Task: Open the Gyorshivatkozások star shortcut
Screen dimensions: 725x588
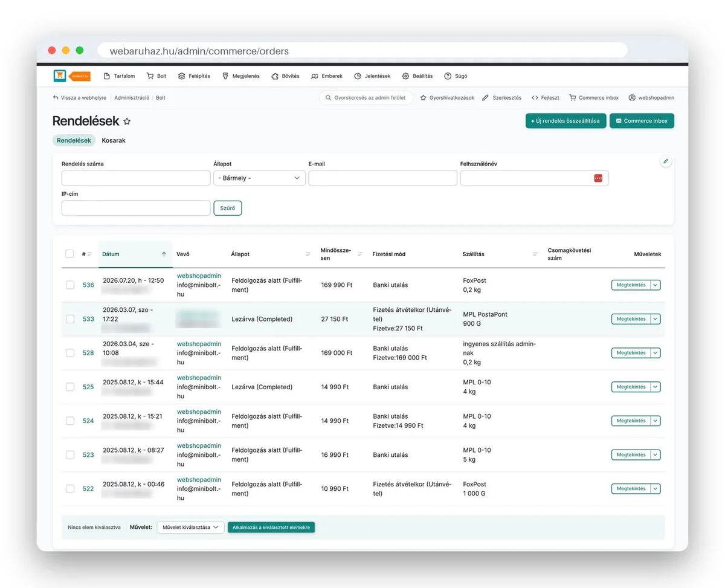Action: click(424, 97)
